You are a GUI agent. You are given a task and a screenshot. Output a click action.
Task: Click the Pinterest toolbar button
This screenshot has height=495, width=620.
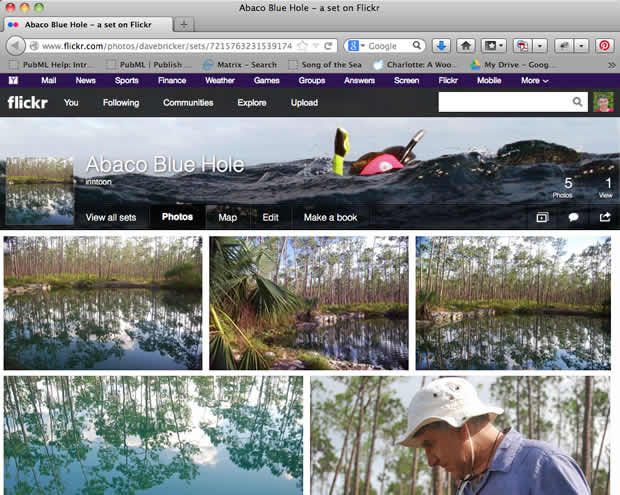pos(604,46)
